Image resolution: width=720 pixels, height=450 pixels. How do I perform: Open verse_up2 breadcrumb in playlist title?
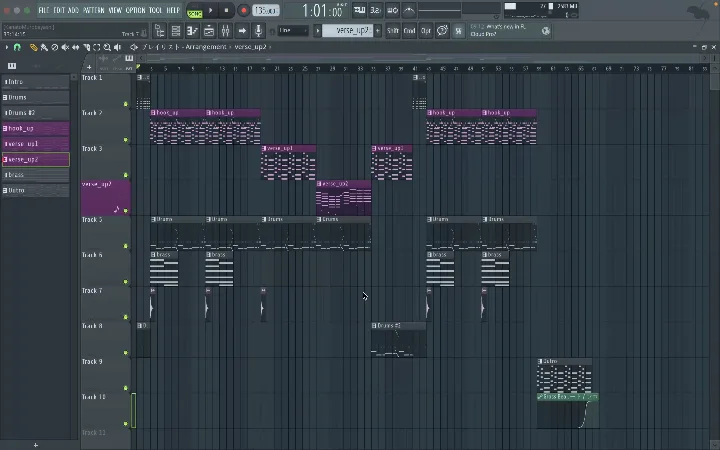coord(250,47)
